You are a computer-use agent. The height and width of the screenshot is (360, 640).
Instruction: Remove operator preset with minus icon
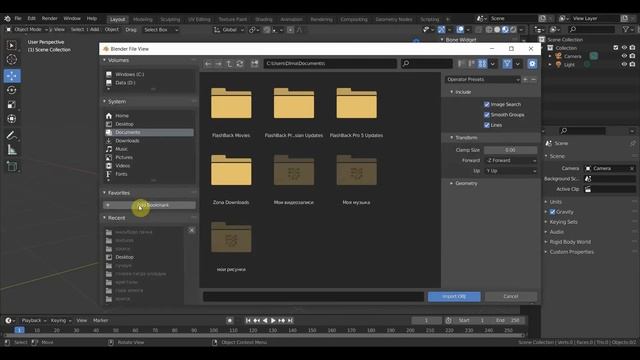pyautogui.click(x=533, y=80)
